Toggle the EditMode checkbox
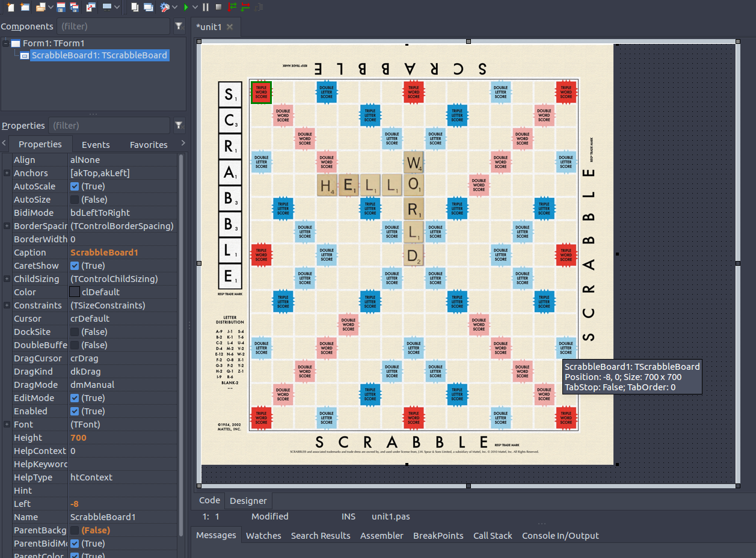The image size is (756, 558). pyautogui.click(x=75, y=398)
